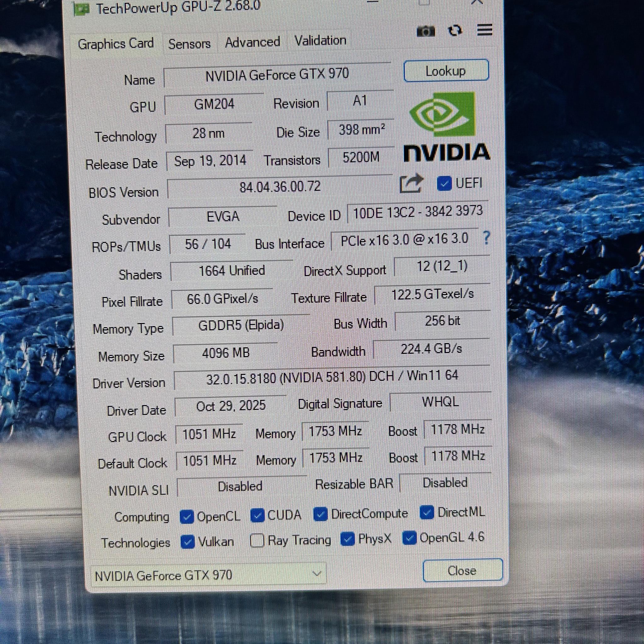Open the Validation tab
This screenshot has height=644, width=644.
click(320, 41)
